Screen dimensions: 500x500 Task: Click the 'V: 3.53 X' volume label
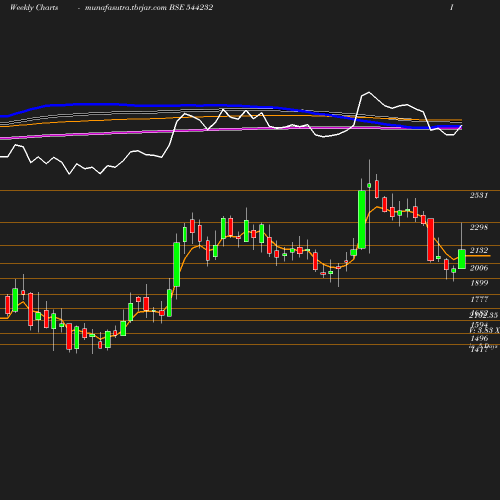484,330
